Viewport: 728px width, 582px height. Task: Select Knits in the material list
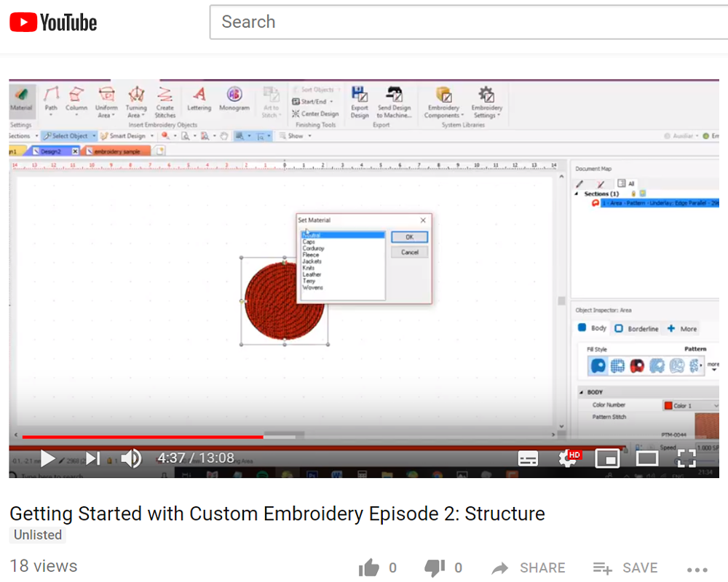tap(308, 268)
